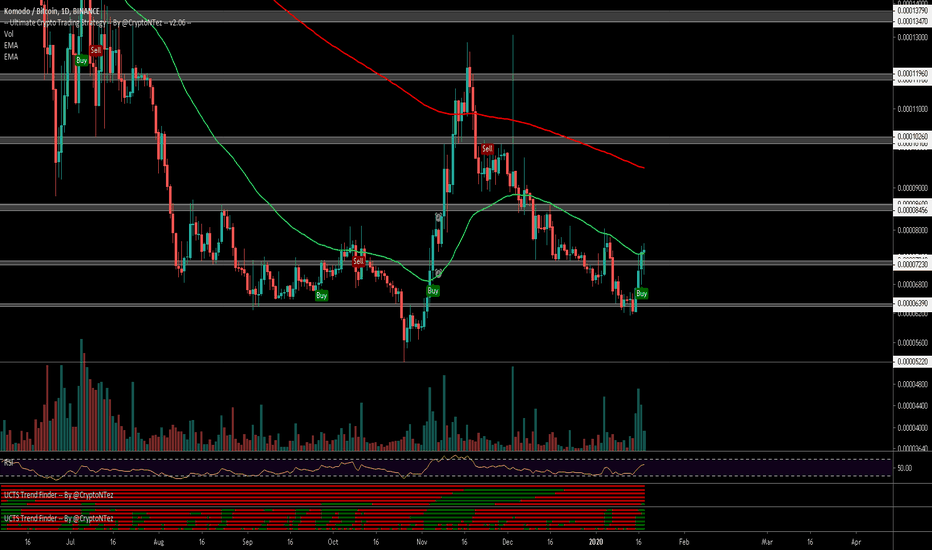Click the Jul label on time axis

click(x=70, y=542)
